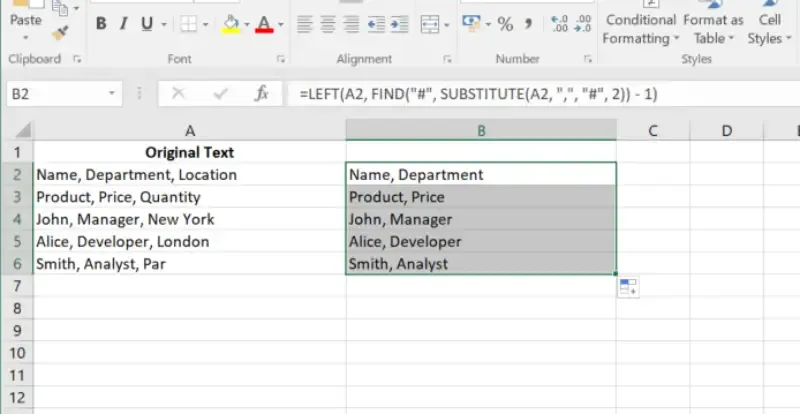The image size is (800, 414).
Task: Select cell 'Smith, Analyst, Par'
Action: click(190, 264)
